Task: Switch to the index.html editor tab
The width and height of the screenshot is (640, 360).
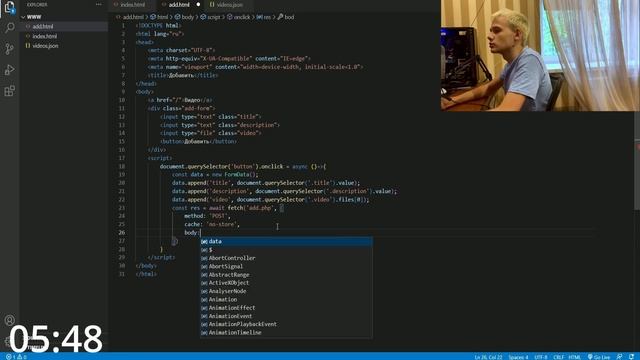Action: (133, 5)
